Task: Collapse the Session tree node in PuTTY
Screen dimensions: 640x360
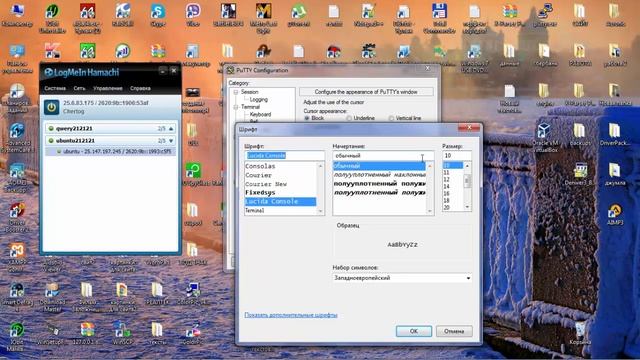Action: 236,92
